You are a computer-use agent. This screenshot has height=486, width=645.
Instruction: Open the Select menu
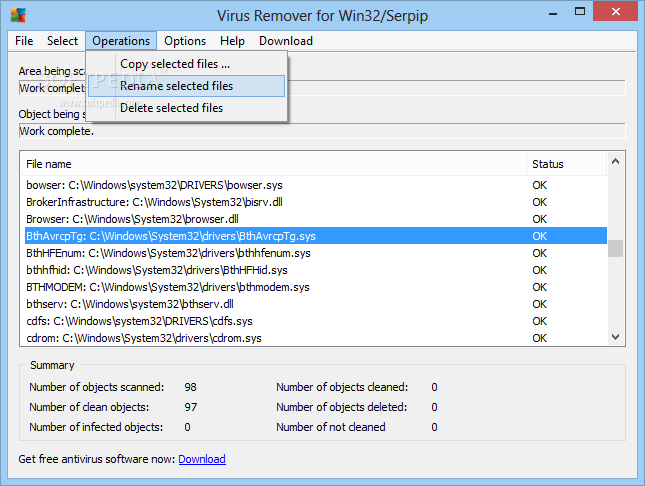[62, 41]
